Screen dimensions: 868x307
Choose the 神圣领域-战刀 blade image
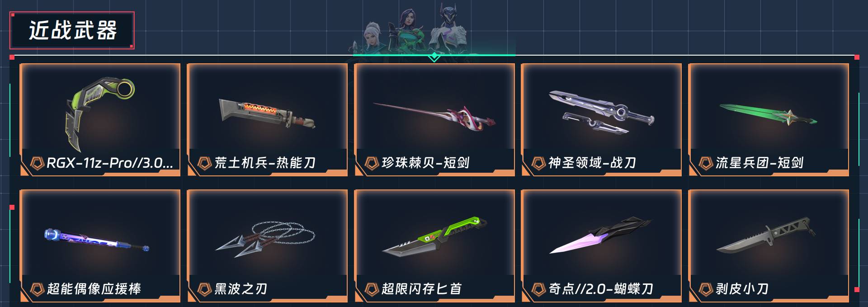(601, 113)
